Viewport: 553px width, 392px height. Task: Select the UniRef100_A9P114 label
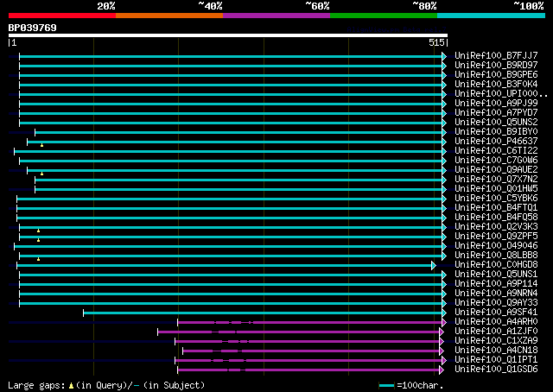pyautogui.click(x=496, y=284)
